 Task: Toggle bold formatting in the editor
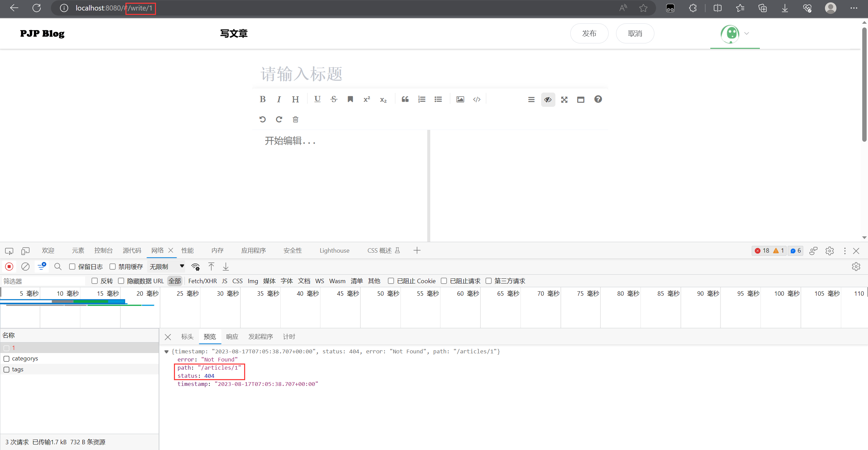point(262,99)
